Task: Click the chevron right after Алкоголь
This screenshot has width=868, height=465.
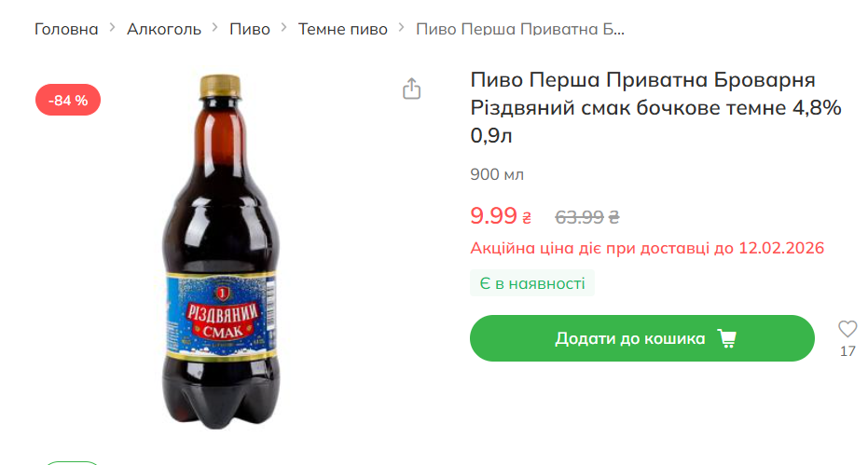Action: tap(215, 29)
